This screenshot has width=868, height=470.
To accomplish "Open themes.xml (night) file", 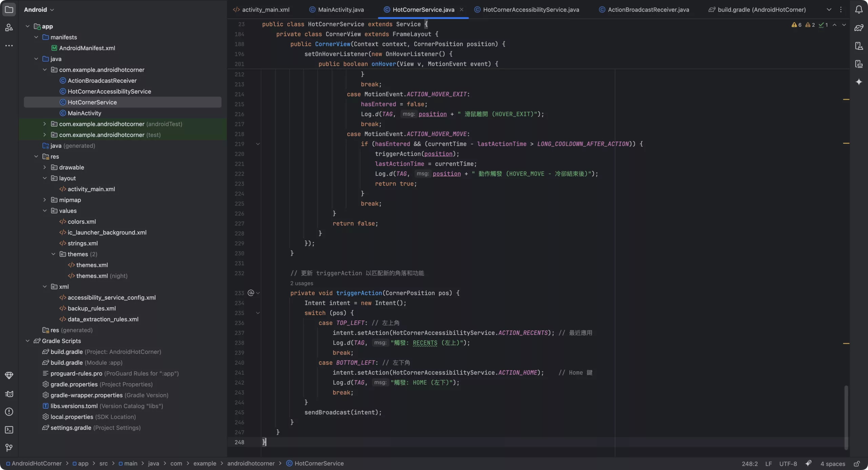I will point(98,275).
